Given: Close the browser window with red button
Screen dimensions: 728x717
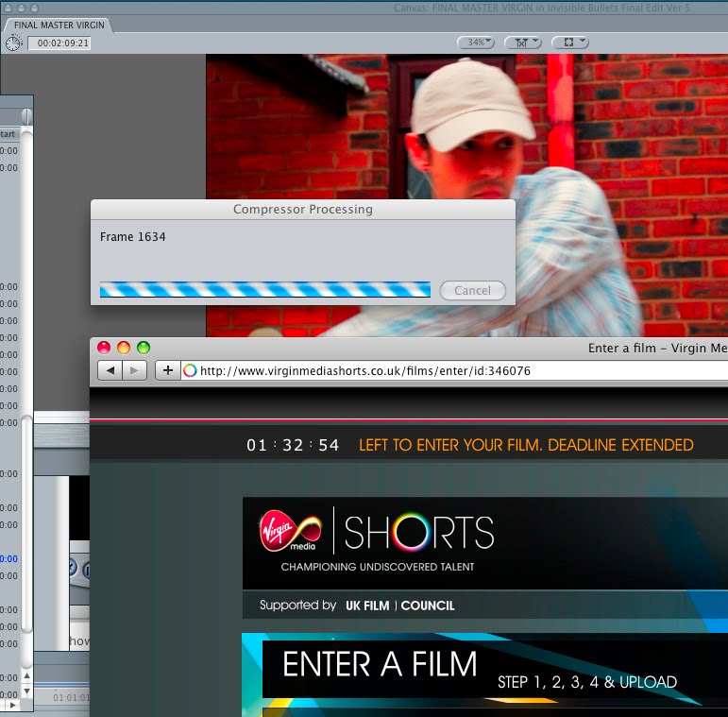Looking at the screenshot, I should 104,348.
